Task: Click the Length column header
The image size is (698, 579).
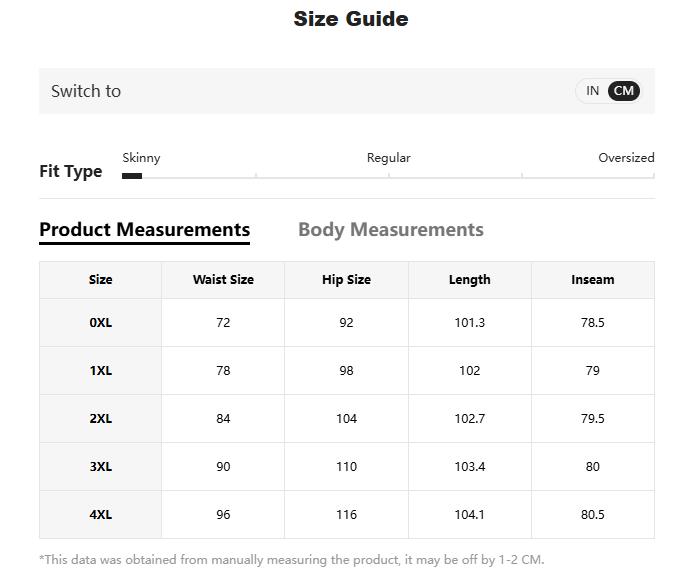Action: [x=469, y=280]
